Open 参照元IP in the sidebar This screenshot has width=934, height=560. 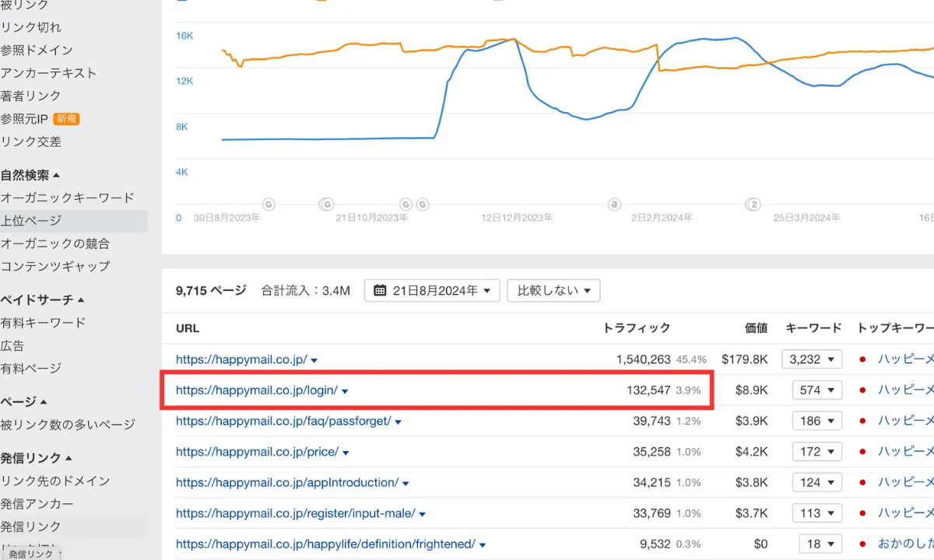click(24, 119)
